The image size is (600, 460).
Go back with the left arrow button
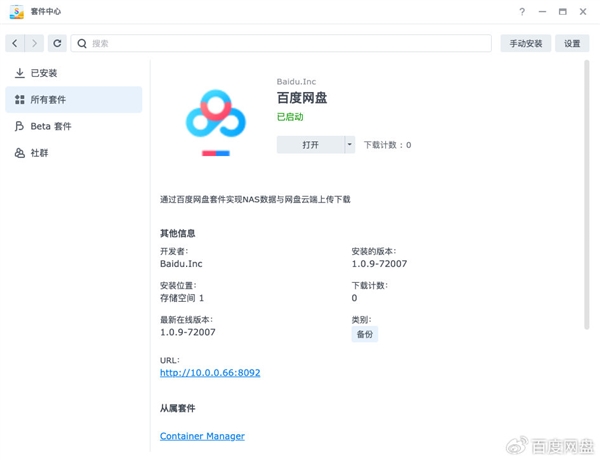tap(15, 44)
